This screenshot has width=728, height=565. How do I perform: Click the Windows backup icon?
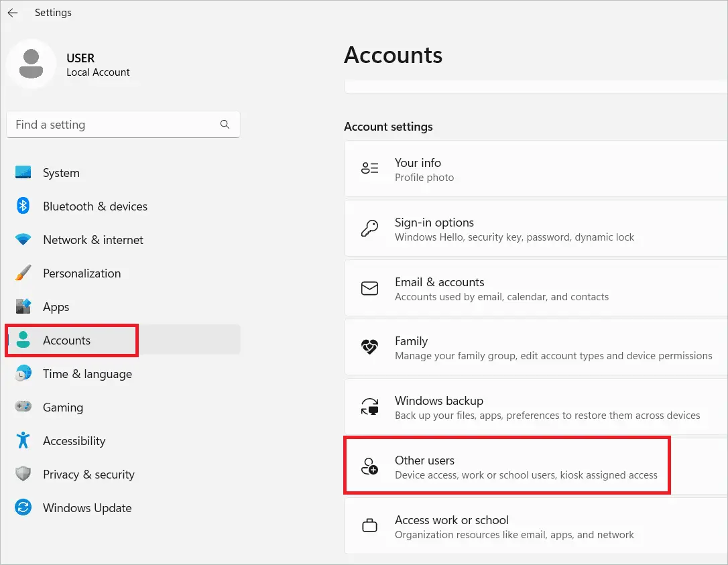coord(369,407)
